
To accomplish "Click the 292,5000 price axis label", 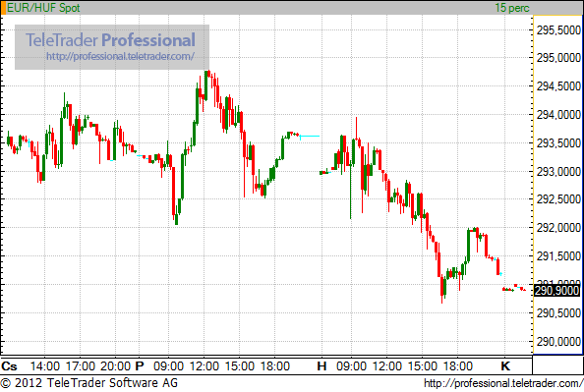I will coord(558,199).
